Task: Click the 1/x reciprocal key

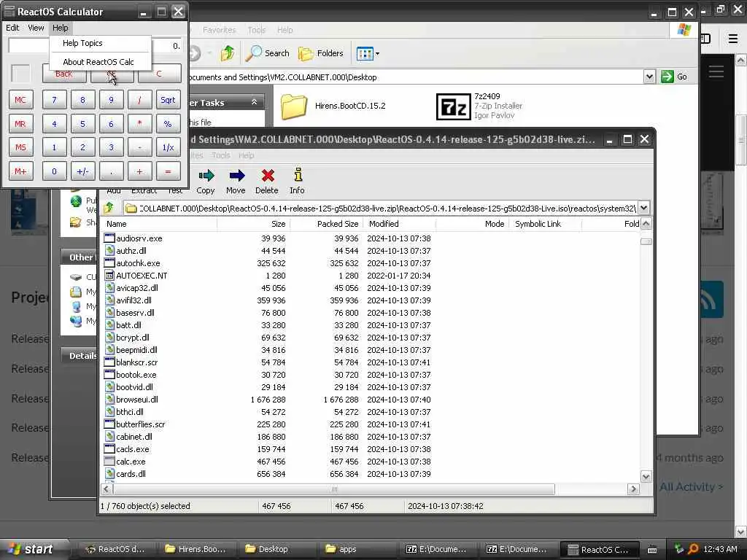Action: [169, 147]
